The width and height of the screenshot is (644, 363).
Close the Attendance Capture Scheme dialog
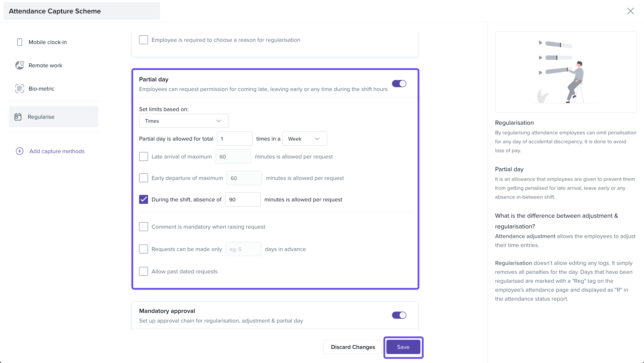point(630,11)
